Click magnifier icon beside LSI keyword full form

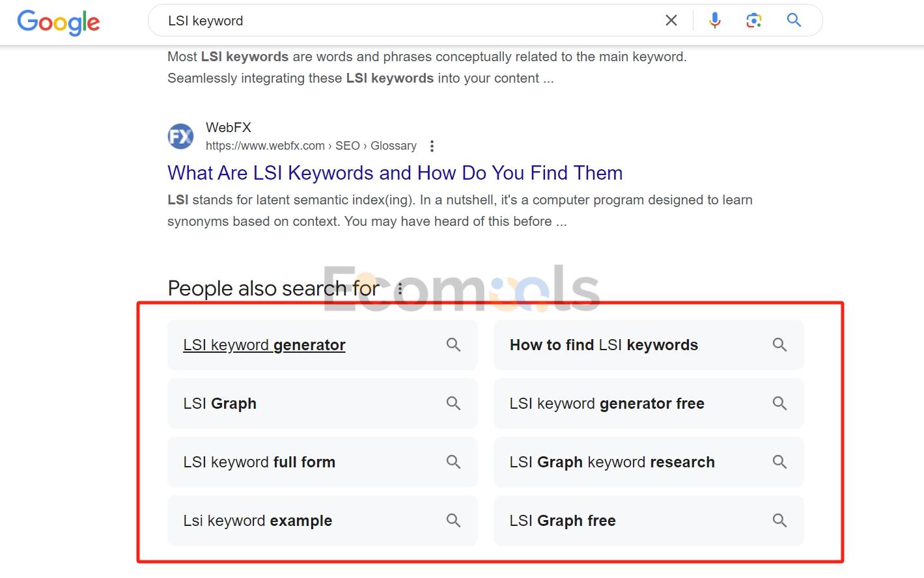point(454,462)
